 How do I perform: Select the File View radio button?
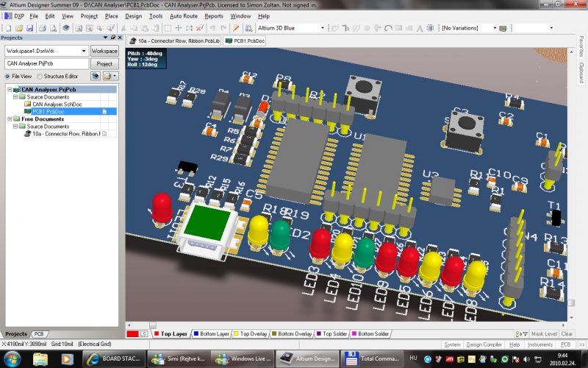(x=7, y=77)
